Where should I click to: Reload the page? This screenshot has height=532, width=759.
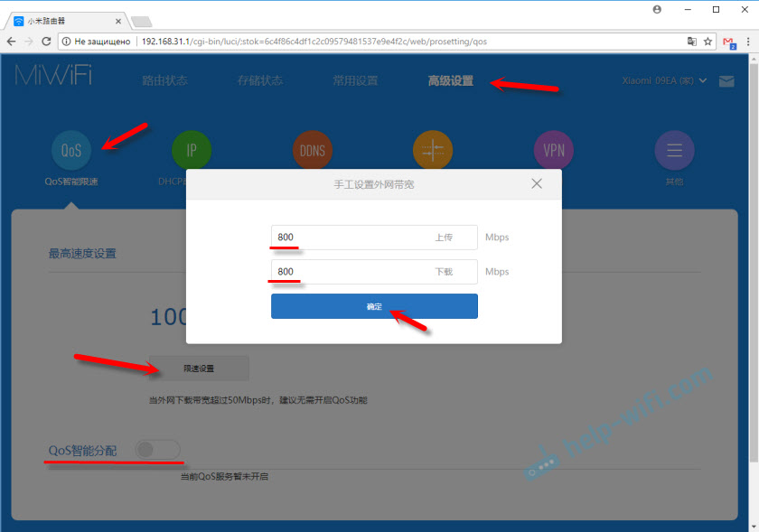(46, 42)
